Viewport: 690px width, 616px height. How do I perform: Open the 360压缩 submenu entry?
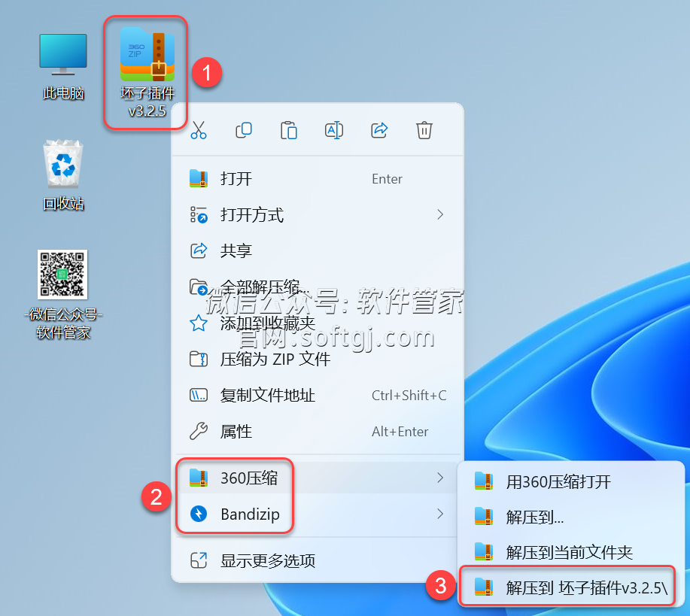pyautogui.click(x=318, y=478)
